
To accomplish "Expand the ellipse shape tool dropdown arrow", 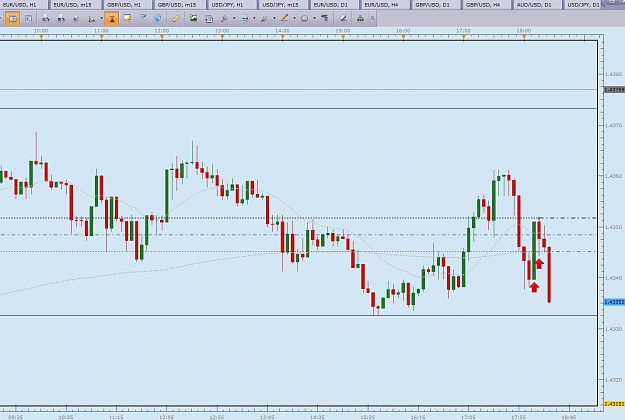I will 314,18.
